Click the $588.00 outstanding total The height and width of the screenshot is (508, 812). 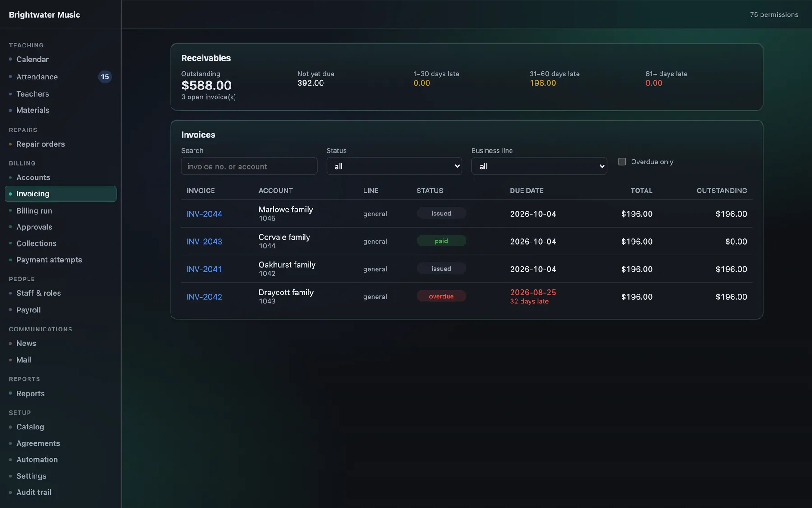(206, 85)
